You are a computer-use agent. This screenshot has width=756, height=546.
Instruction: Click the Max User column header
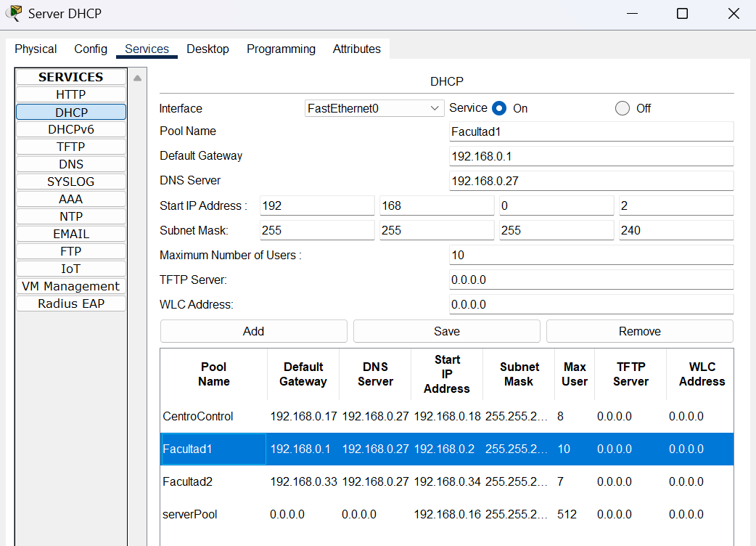tap(575, 375)
